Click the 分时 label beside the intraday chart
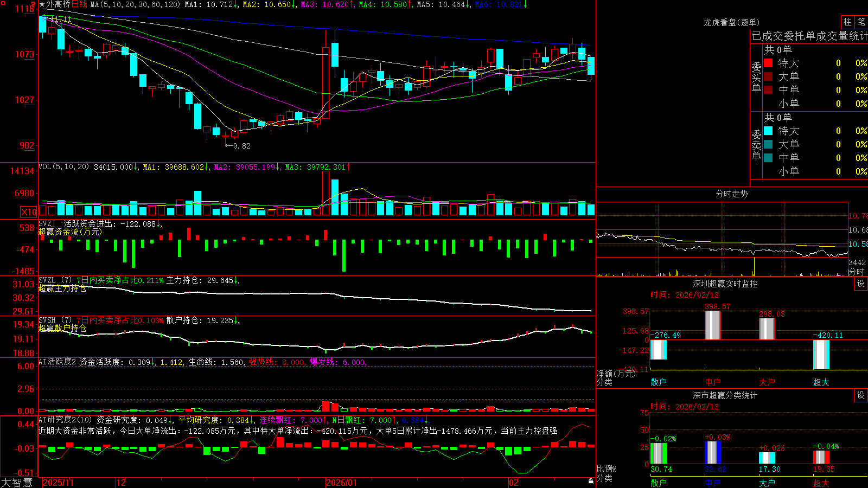This screenshot has width=868, height=488. pos(856,271)
